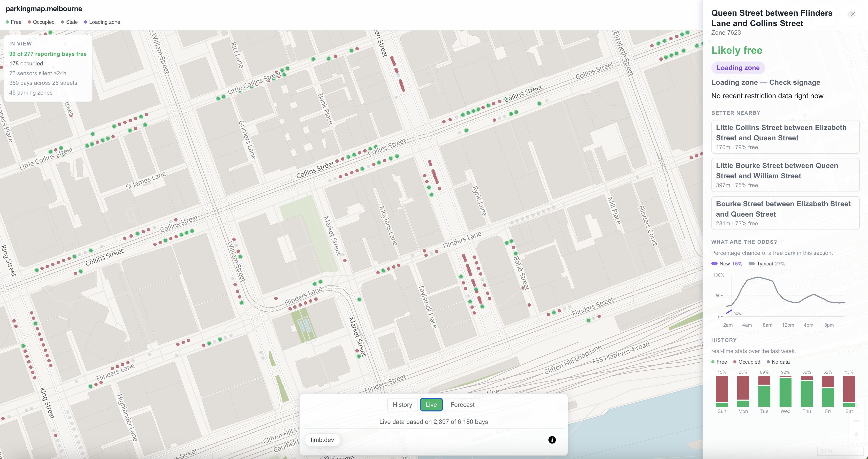This screenshot has height=459, width=868.
Task: Click '350 bays across 25 streets' text
Action: click(43, 83)
